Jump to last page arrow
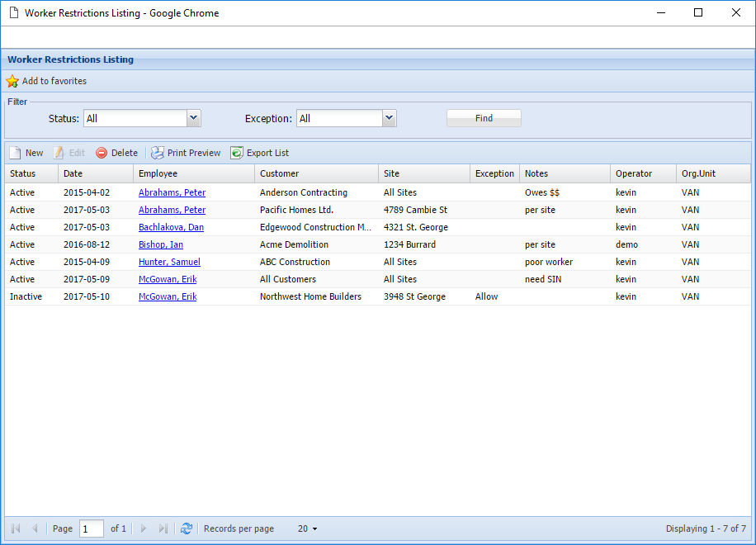756x545 pixels. click(x=163, y=528)
